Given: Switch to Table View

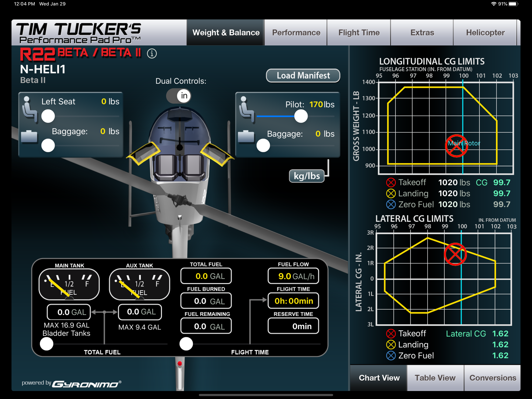Looking at the screenshot, I should pyautogui.click(x=435, y=378).
